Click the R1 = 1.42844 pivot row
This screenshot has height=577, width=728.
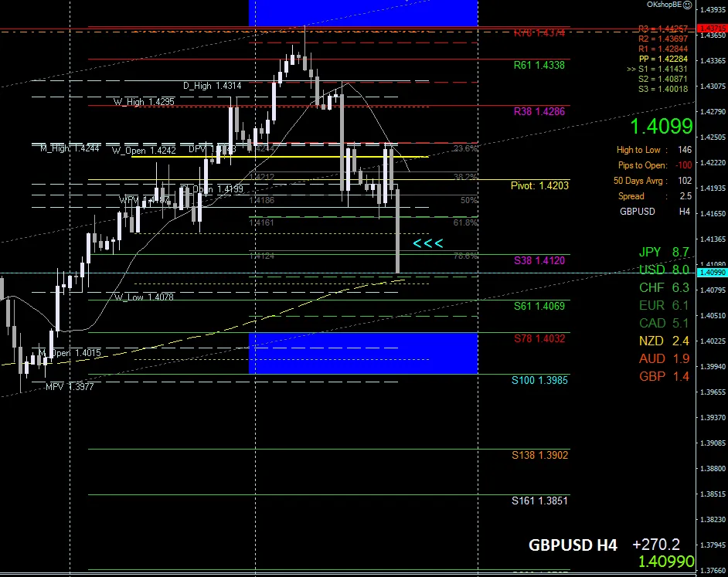click(x=663, y=49)
